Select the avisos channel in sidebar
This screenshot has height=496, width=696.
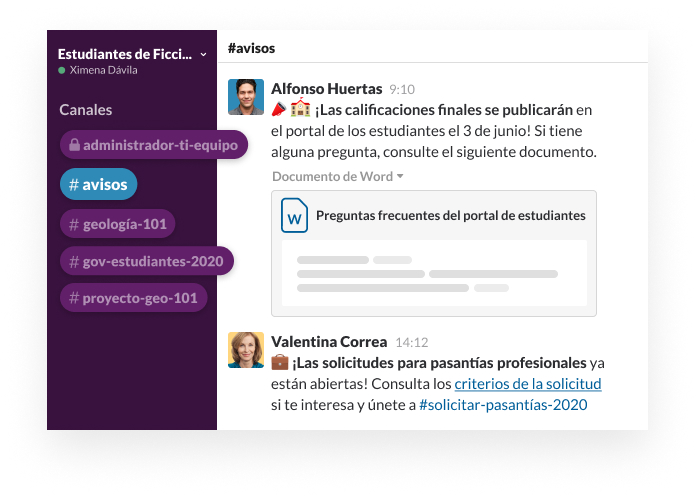pyautogui.click(x=98, y=184)
